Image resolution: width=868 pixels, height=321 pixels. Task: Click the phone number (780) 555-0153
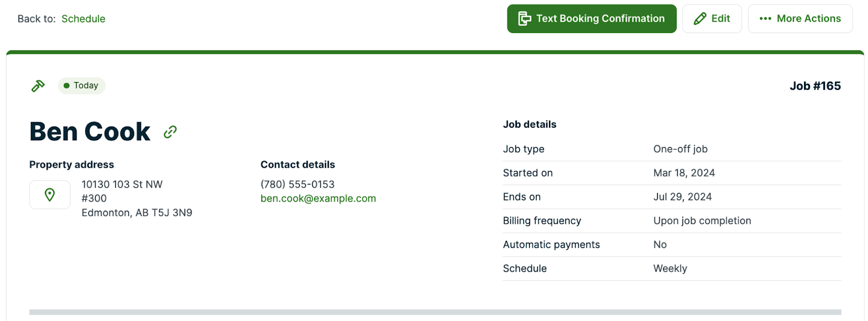click(x=297, y=185)
